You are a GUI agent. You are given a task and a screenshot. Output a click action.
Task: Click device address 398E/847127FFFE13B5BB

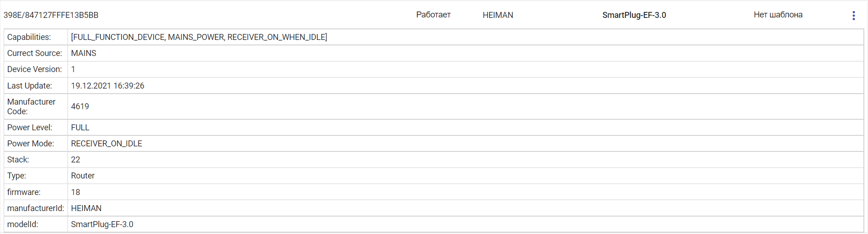(51, 15)
